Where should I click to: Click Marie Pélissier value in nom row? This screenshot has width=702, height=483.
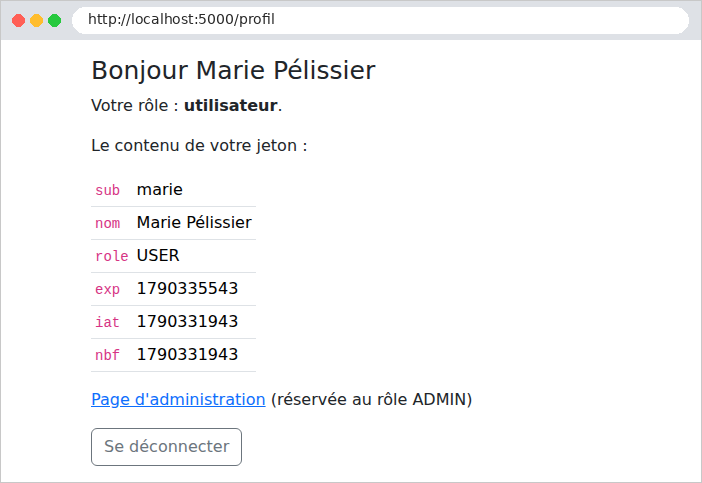(194, 222)
